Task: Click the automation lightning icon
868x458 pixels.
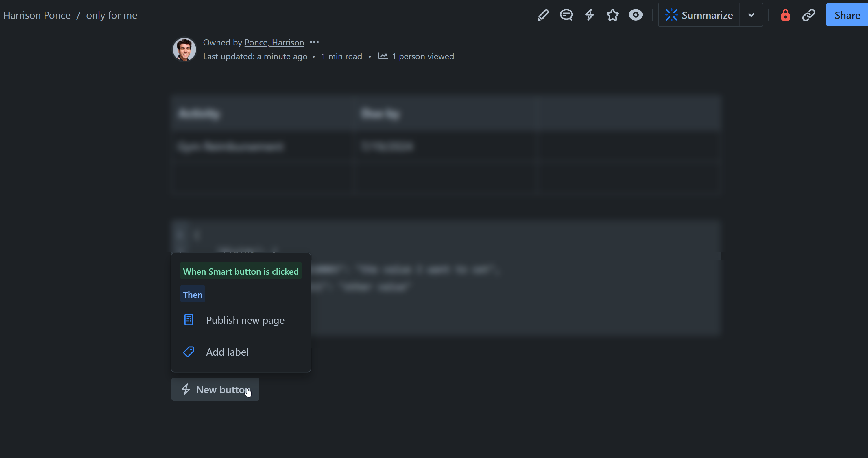Action: tap(589, 15)
